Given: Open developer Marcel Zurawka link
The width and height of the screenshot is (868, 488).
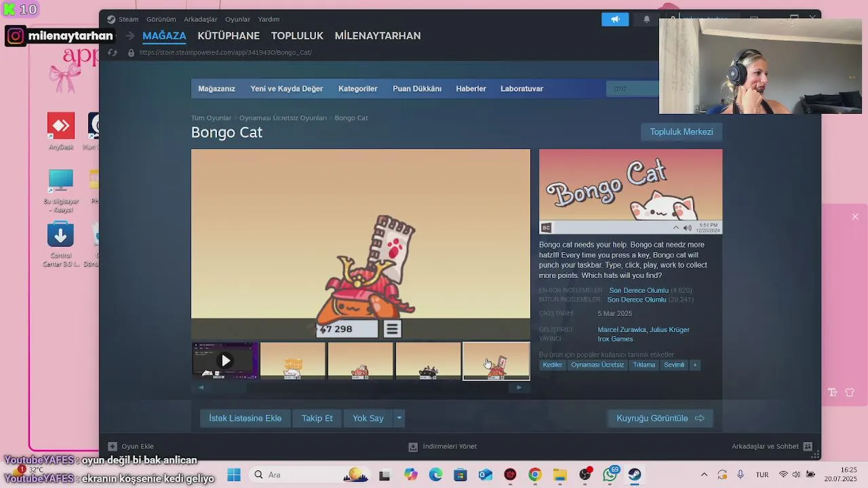Looking at the screenshot, I should (622, 330).
